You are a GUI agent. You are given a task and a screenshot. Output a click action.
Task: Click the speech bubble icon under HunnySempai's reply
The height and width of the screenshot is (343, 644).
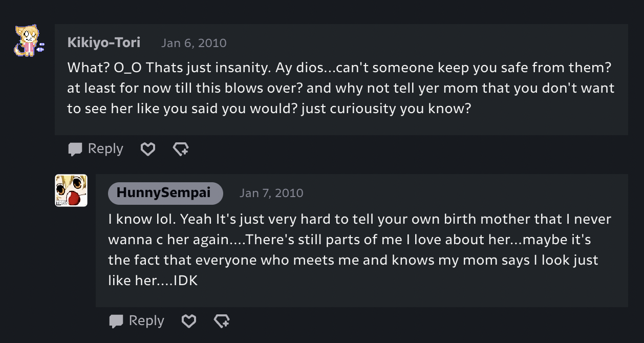pos(116,321)
